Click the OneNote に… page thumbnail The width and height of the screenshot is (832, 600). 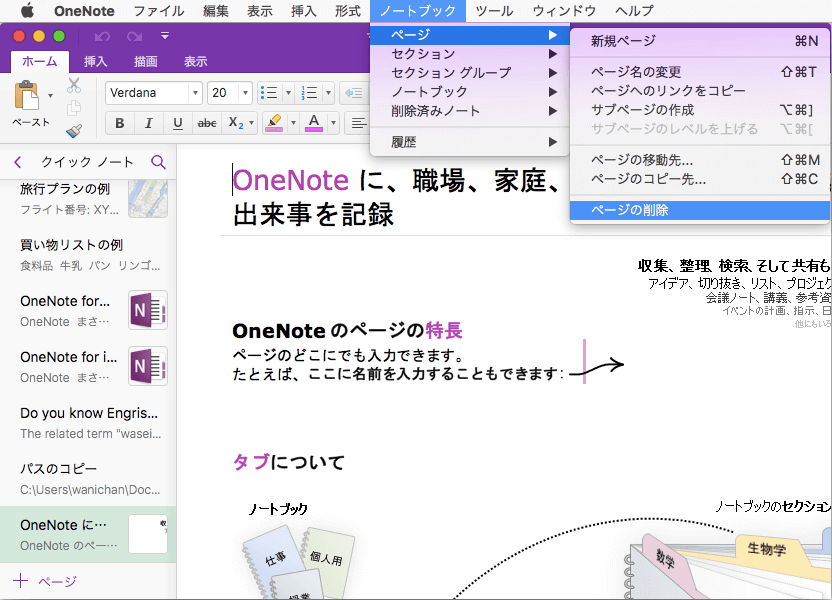click(x=148, y=534)
